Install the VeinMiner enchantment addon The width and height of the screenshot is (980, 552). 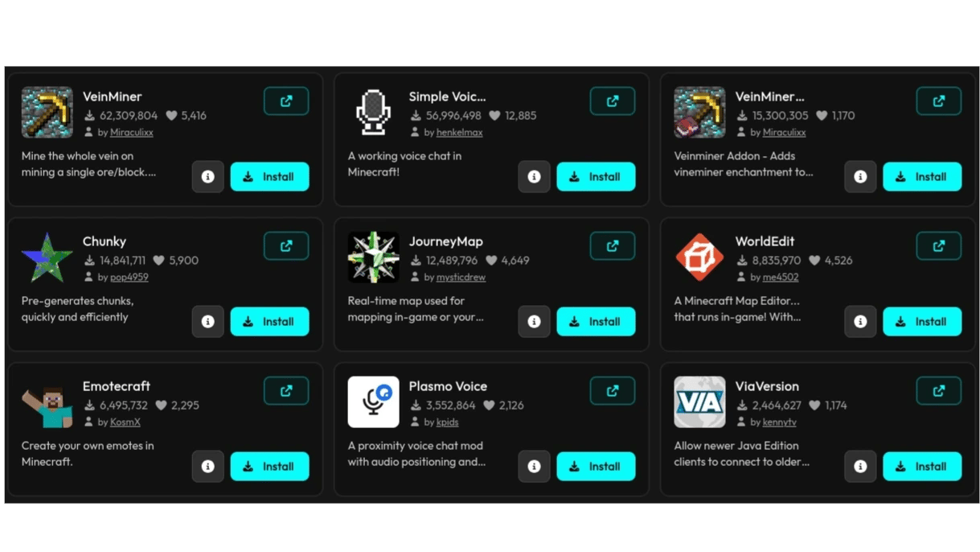point(923,177)
